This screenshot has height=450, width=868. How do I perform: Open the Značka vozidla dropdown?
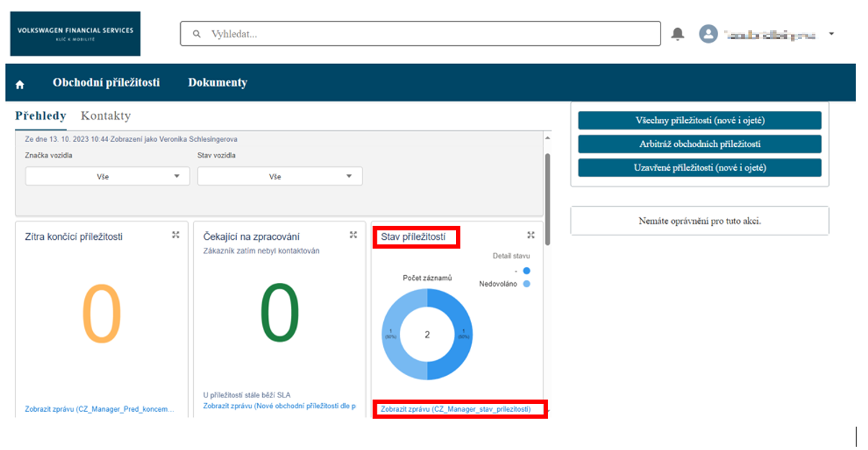(107, 176)
